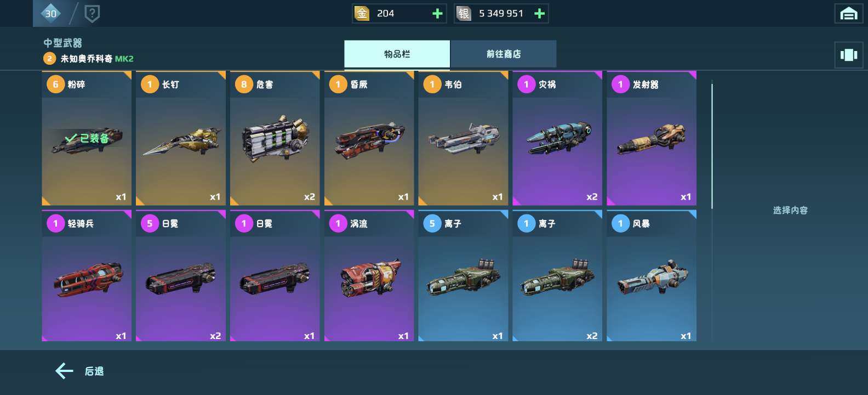Select the 灾祸 purple weapon card
The image size is (868, 395).
click(x=557, y=138)
